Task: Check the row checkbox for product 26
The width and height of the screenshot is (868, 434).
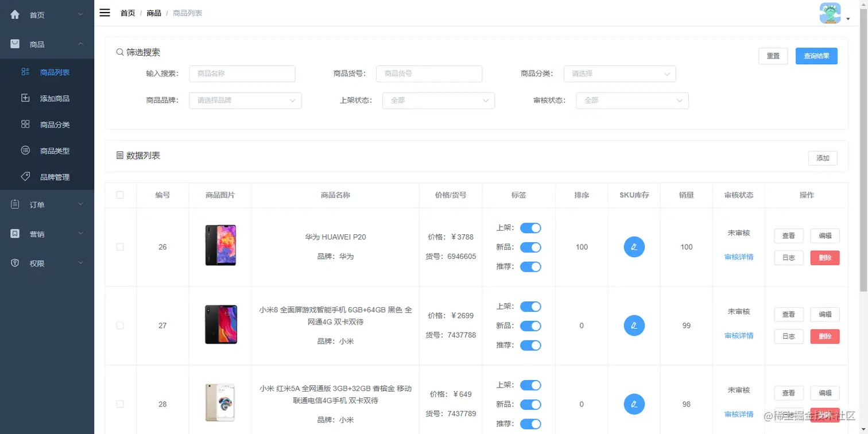Action: pos(120,247)
